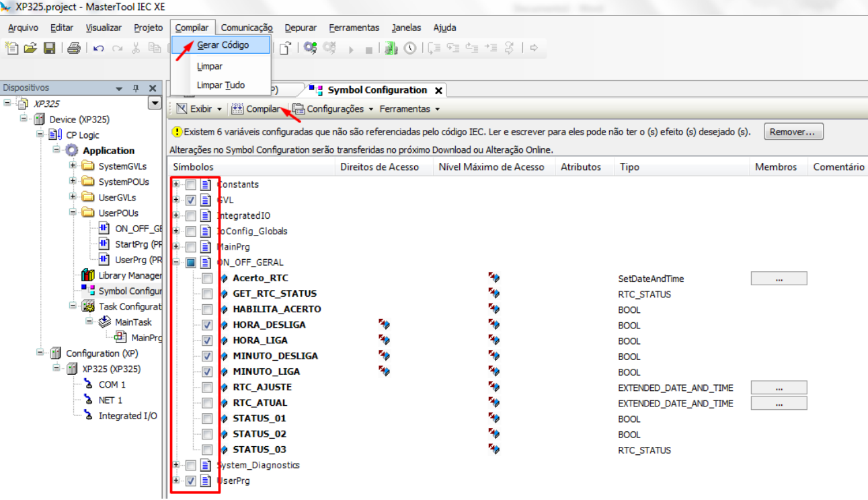Uncheck the HORA_DESLIGA symbol checkbox
Viewport: 868px width, 500px height.
[x=207, y=325]
